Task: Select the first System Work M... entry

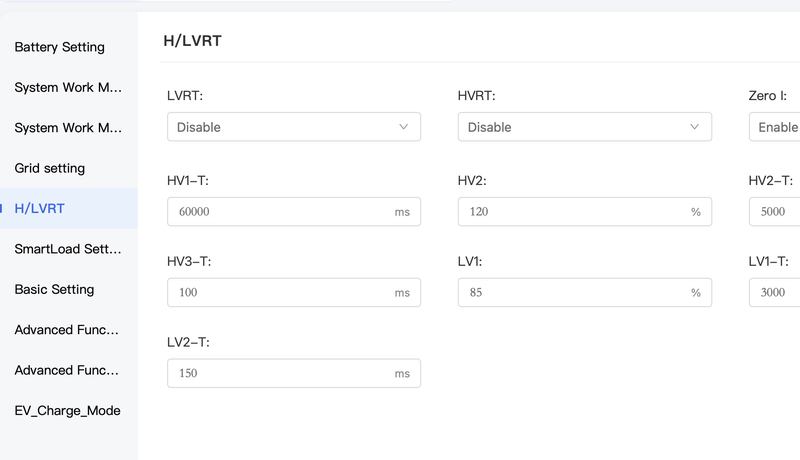Action: (x=68, y=87)
